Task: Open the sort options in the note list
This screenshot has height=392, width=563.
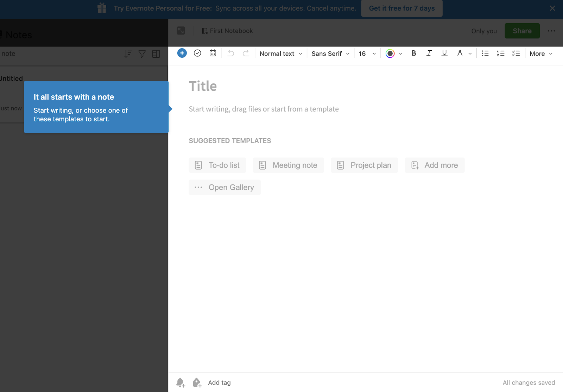Action: 128,54
